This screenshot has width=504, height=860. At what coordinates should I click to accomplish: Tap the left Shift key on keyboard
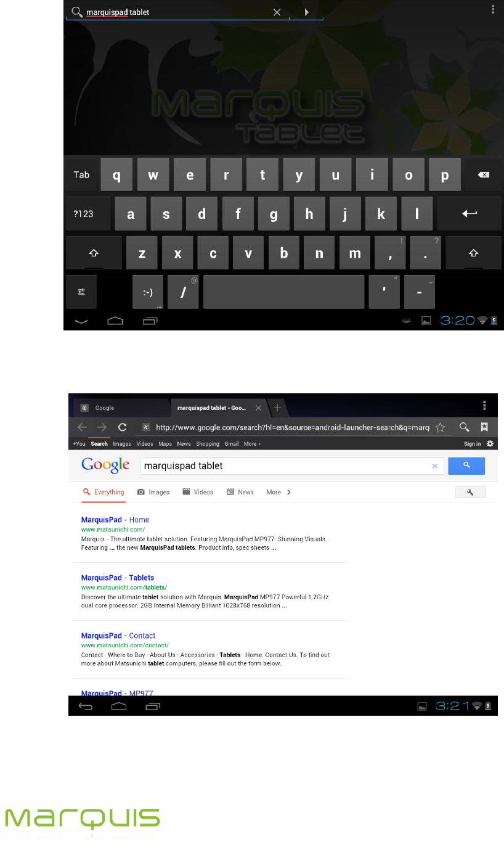coord(93,253)
